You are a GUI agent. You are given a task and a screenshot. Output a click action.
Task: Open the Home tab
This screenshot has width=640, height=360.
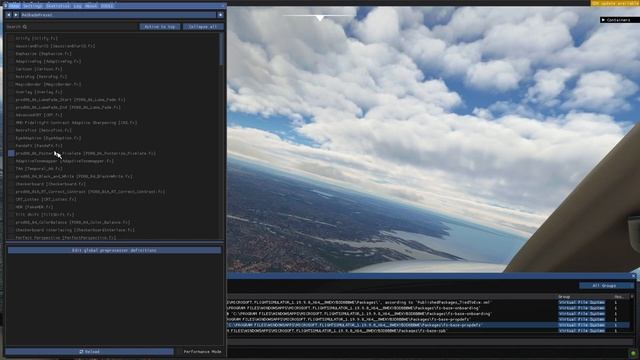(x=14, y=6)
